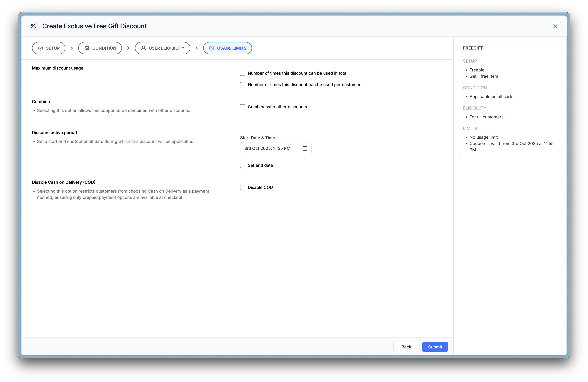Open calendar picker icon in start date field
Image resolution: width=588 pixels, height=382 pixels.
click(x=305, y=148)
